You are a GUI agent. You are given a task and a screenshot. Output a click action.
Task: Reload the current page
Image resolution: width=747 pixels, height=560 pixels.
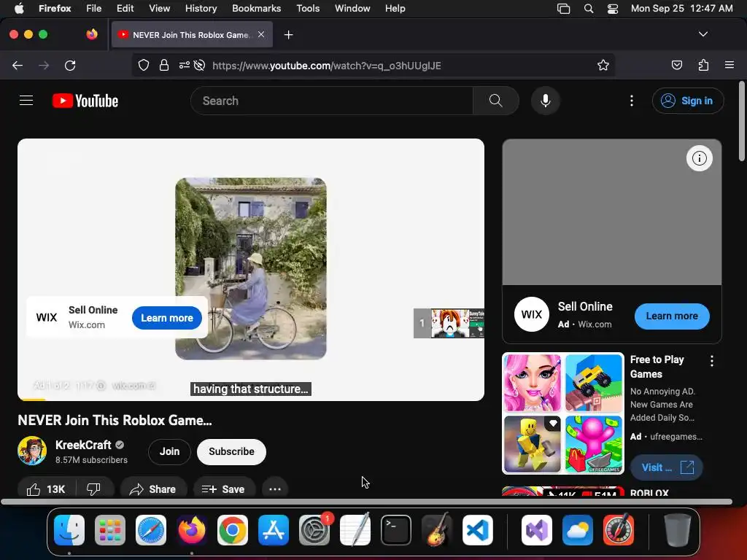coord(70,65)
